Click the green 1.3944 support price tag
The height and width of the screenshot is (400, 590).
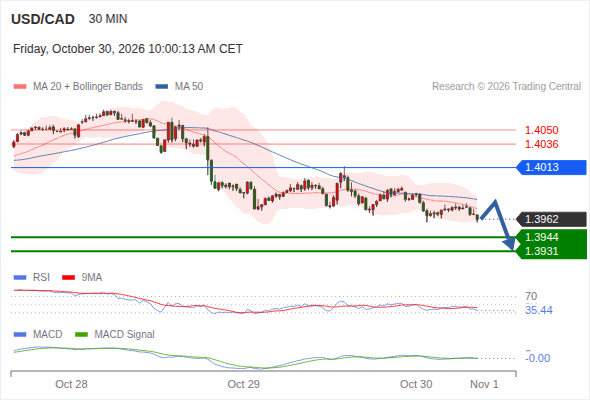[x=551, y=237]
